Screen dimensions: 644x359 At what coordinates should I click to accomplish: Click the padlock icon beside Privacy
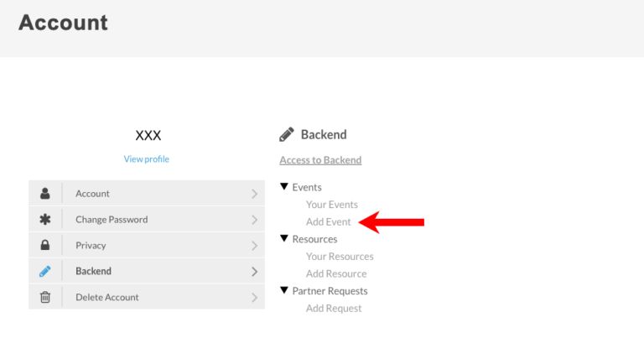tap(45, 246)
